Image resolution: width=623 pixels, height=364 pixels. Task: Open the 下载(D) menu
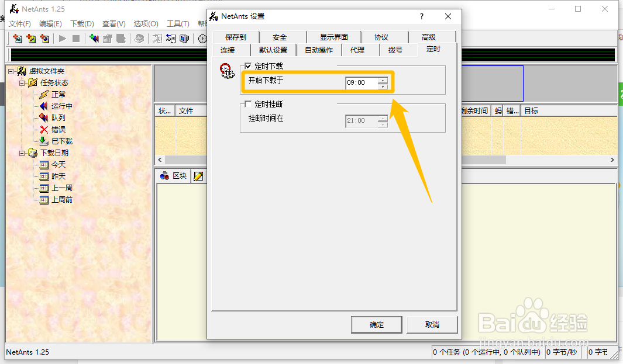point(82,24)
